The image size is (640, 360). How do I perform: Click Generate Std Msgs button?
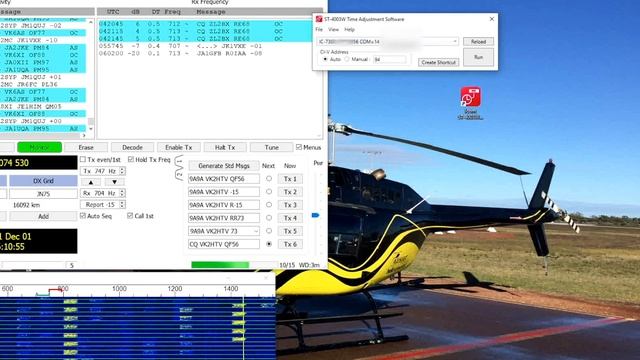[x=224, y=166]
